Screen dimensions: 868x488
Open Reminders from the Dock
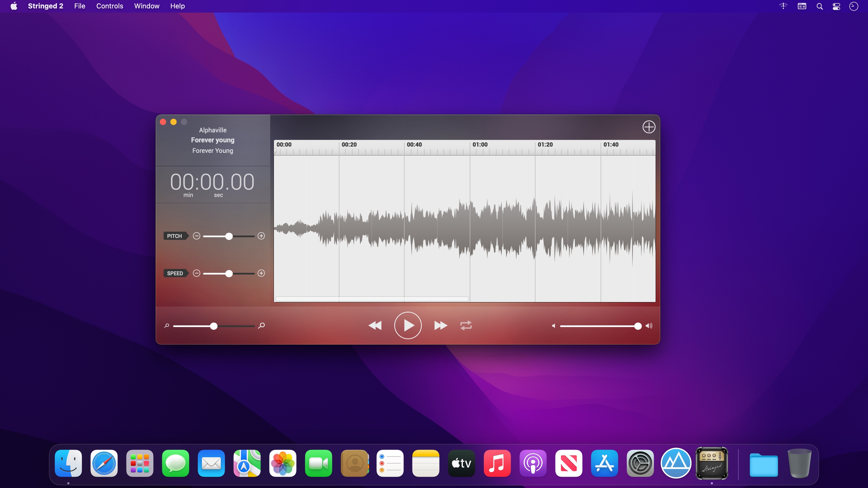click(x=390, y=463)
